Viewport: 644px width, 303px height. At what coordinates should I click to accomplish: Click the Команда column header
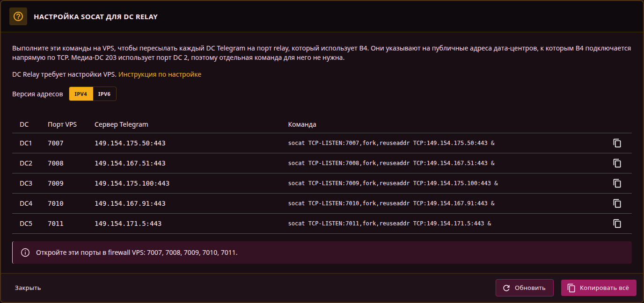[302, 124]
